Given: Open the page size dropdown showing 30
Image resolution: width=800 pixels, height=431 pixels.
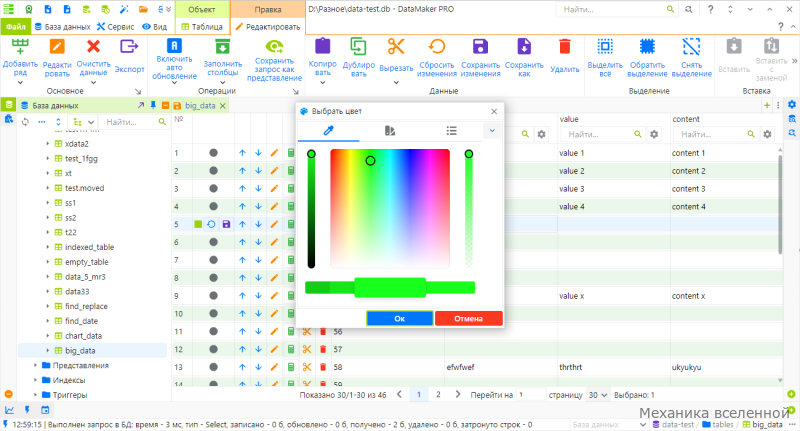Looking at the screenshot, I should click(x=597, y=395).
